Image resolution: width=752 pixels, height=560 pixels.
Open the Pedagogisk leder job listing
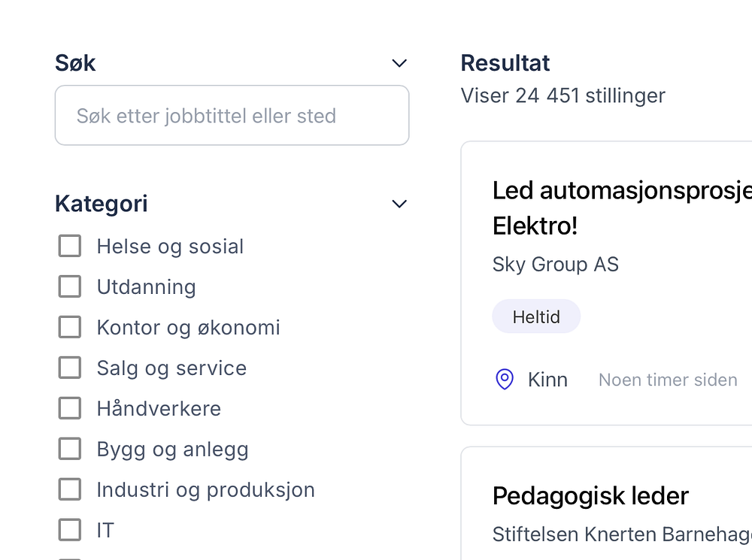[x=590, y=496]
